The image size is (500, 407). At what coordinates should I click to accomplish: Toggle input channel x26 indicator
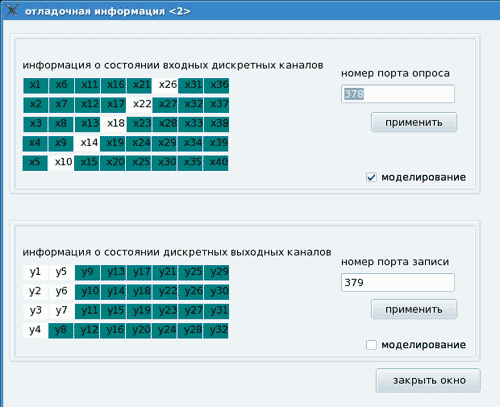pos(165,85)
